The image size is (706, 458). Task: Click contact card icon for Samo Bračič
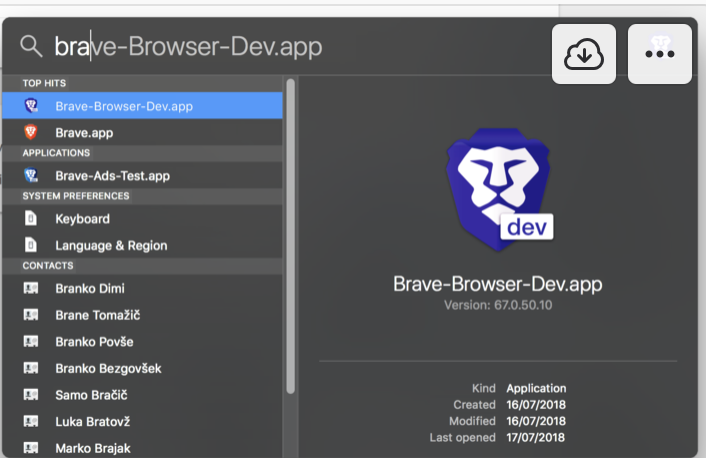click(x=31, y=395)
